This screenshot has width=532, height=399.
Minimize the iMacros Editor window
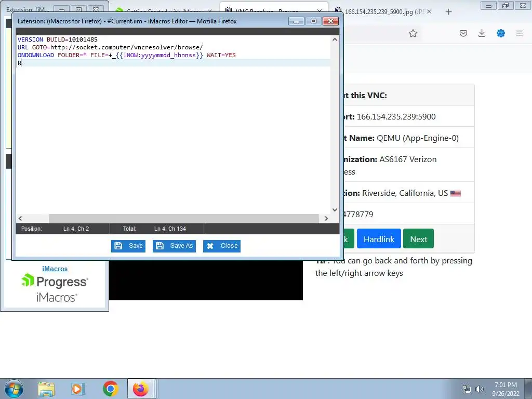click(x=296, y=21)
